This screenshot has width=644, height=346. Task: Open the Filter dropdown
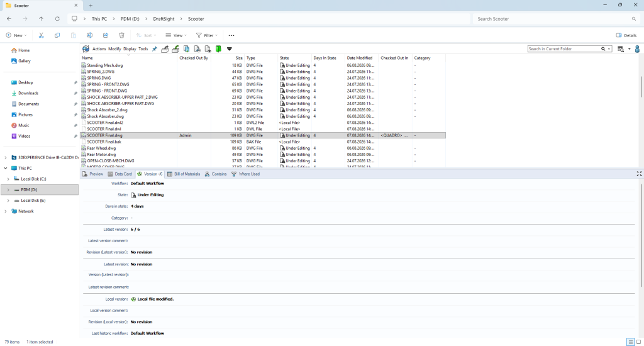click(207, 35)
